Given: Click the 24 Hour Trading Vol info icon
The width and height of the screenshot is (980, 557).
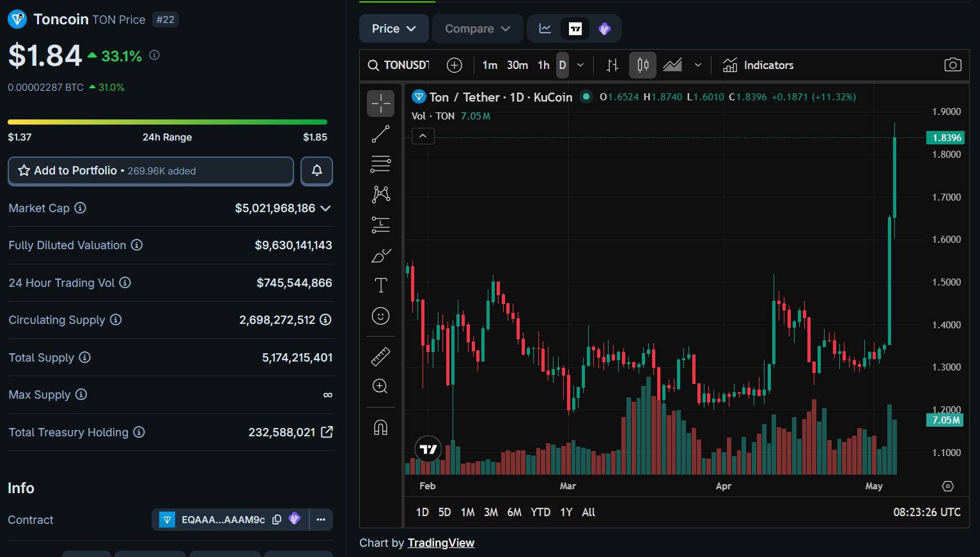Looking at the screenshot, I should coord(125,282).
